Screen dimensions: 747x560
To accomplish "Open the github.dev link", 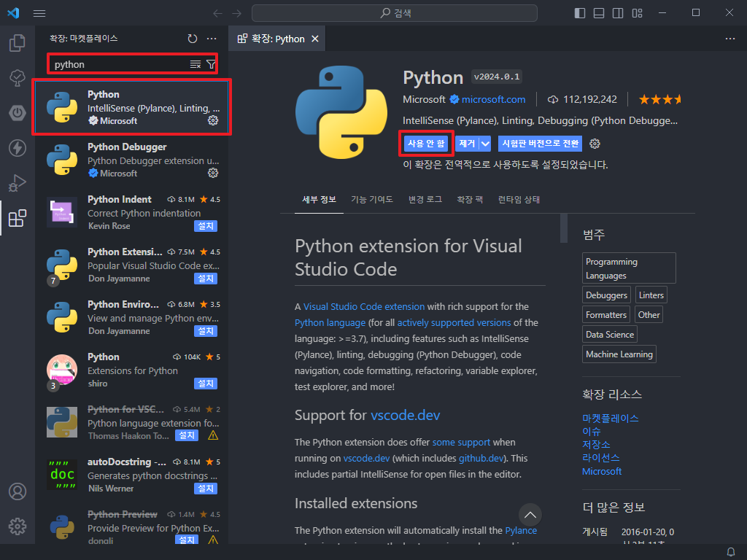I will (x=481, y=458).
